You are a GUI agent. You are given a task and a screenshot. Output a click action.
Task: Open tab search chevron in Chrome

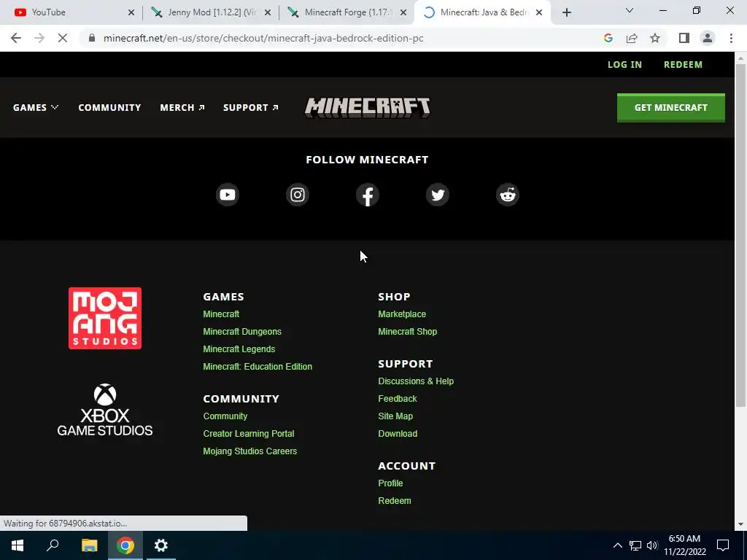click(630, 10)
